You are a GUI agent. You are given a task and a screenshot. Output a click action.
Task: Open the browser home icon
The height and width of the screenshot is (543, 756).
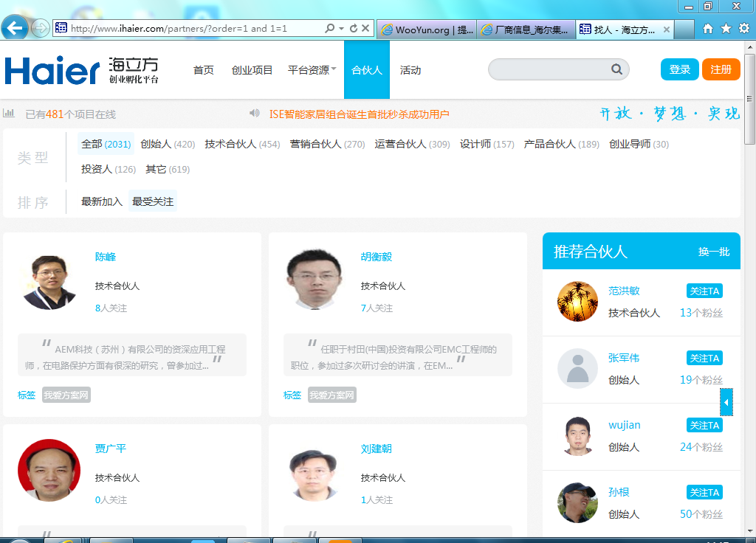(x=708, y=29)
